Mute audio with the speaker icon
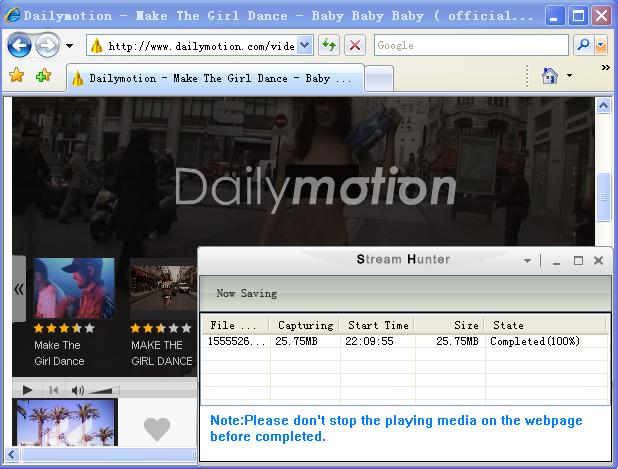This screenshot has height=469, width=618. coord(77,390)
